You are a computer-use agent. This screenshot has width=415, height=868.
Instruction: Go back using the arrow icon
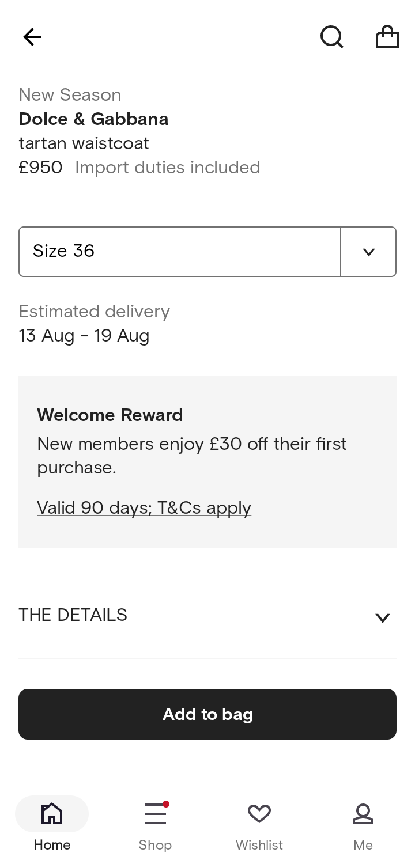click(x=32, y=37)
